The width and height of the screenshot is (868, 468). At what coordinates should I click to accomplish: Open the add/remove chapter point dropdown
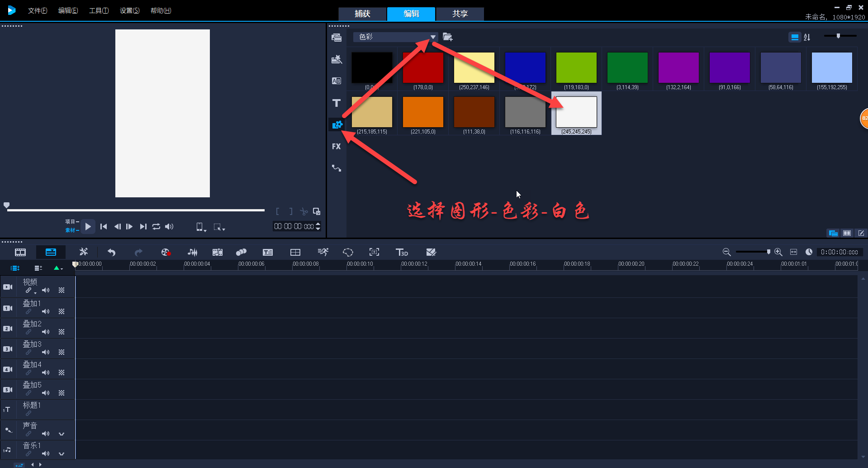pos(58,268)
